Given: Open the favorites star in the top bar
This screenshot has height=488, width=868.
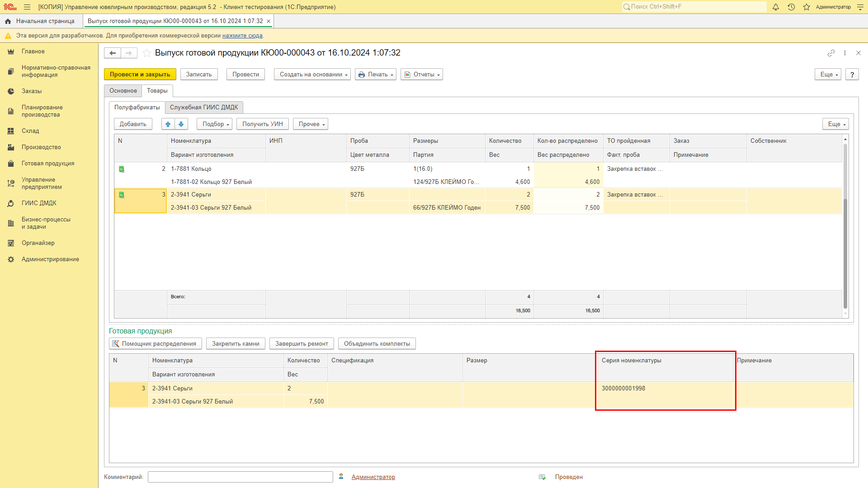Looking at the screenshot, I should (x=807, y=7).
